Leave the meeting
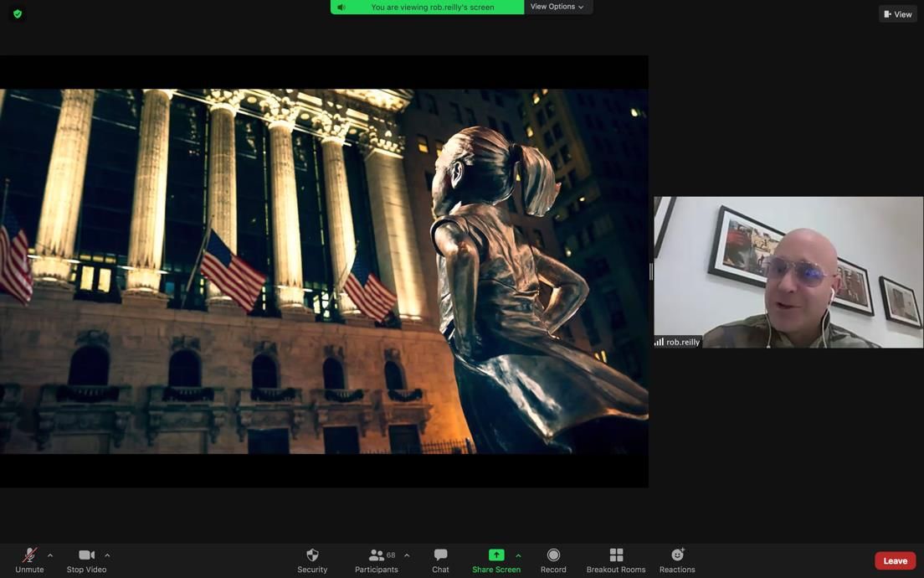Image resolution: width=924 pixels, height=578 pixels. click(895, 560)
